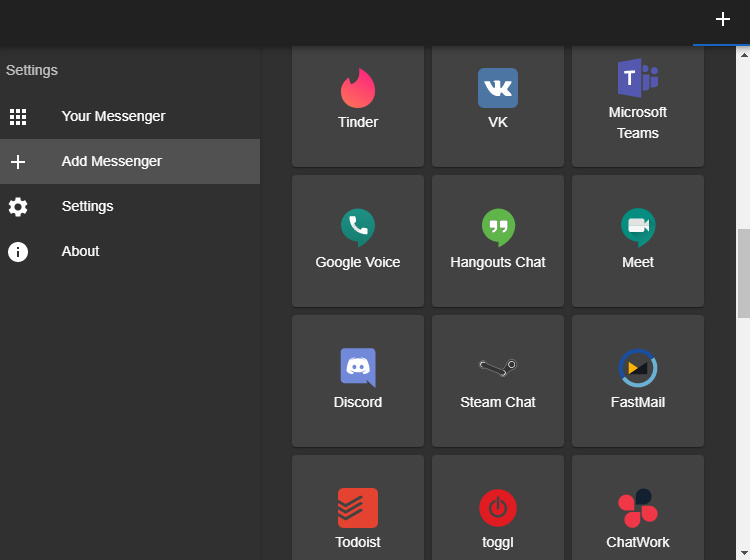The image size is (750, 560).
Task: Select the Google Voice phone icon
Action: tap(358, 228)
